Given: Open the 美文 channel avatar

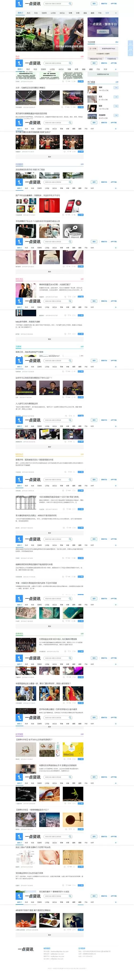Looking at the screenshot, I should pyautogui.click(x=92, y=99).
